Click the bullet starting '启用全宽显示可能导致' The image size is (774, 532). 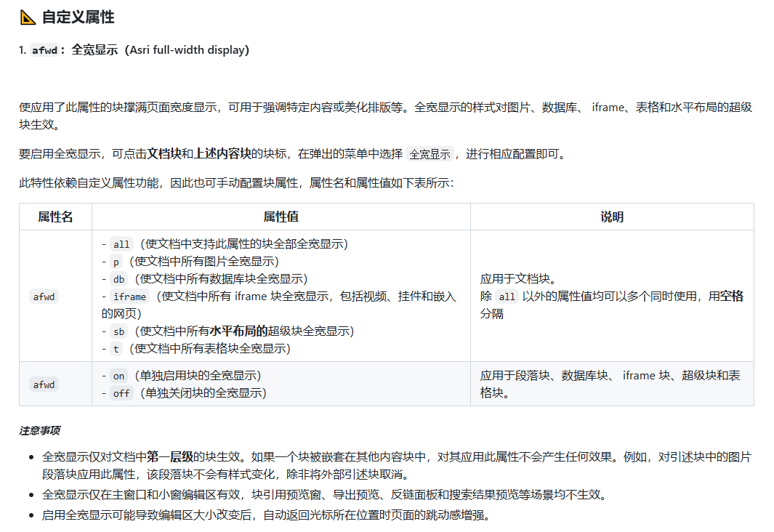point(267,515)
